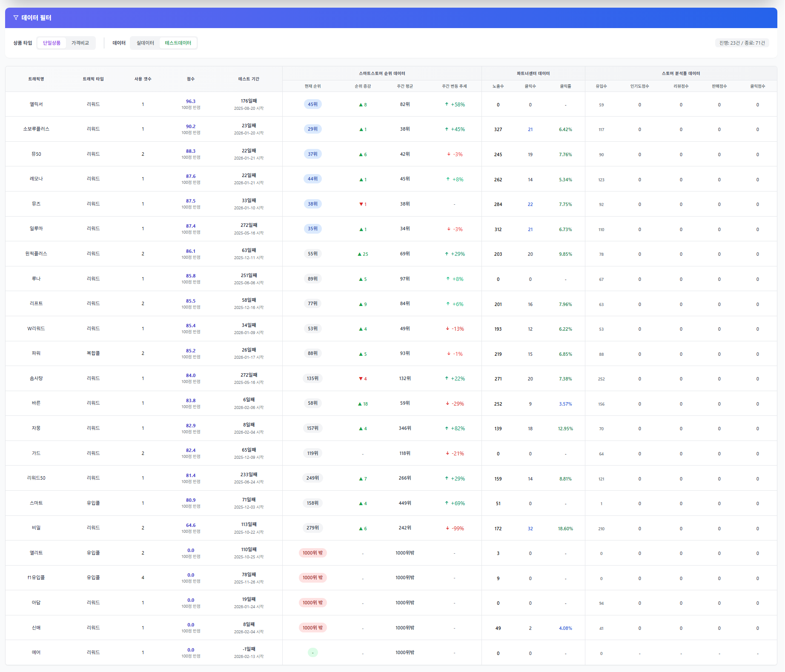785x672 pixels.
Task: Click the score value 96.3
Action: [x=191, y=101]
